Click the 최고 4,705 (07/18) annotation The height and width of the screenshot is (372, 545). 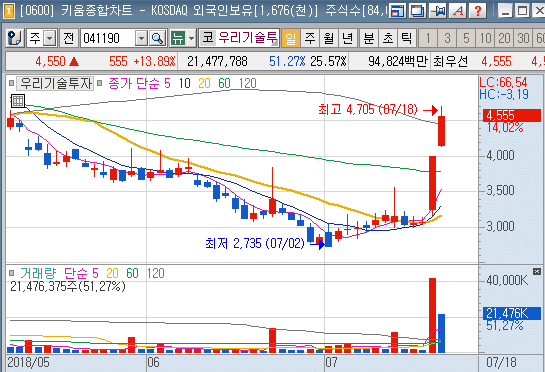368,110
